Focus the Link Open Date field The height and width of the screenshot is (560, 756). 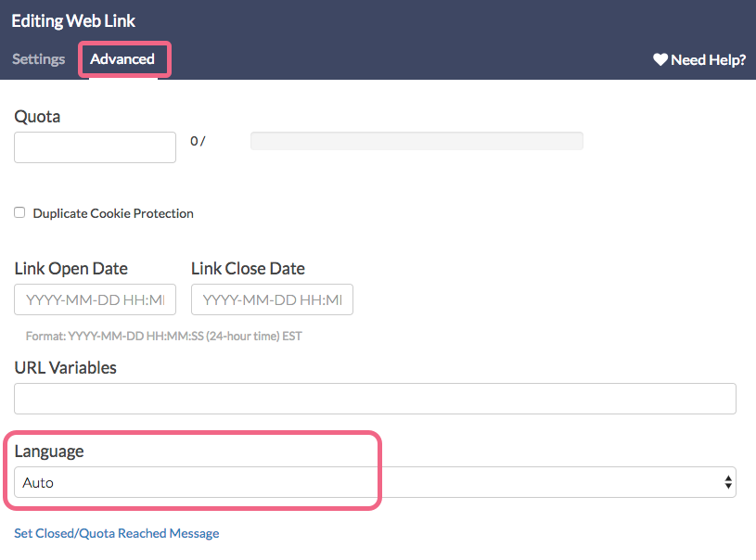click(x=95, y=299)
